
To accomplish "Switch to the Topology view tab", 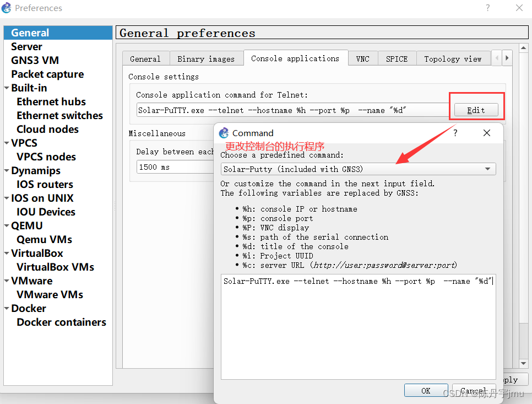I will tap(453, 59).
